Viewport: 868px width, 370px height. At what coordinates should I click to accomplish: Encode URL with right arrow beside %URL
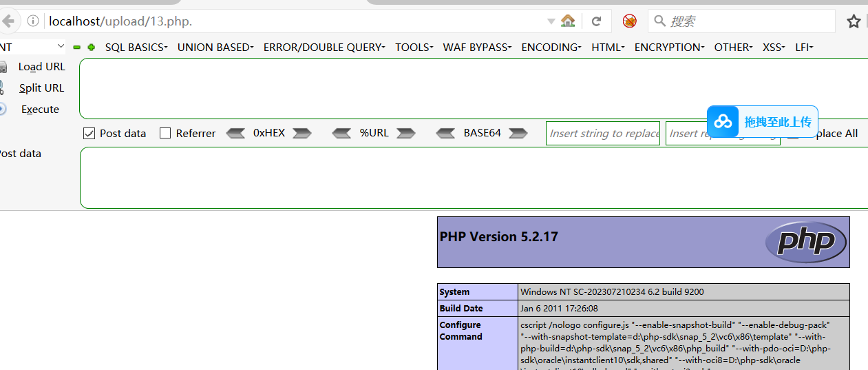pyautogui.click(x=405, y=133)
